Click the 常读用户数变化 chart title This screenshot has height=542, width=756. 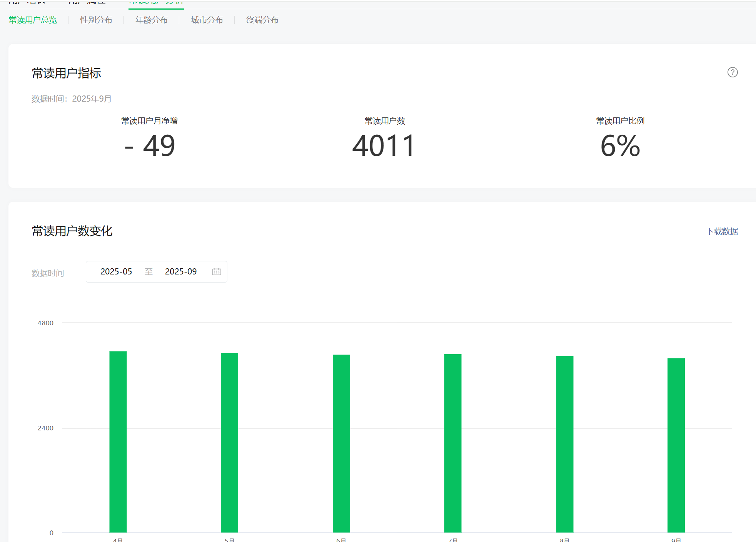[72, 231]
